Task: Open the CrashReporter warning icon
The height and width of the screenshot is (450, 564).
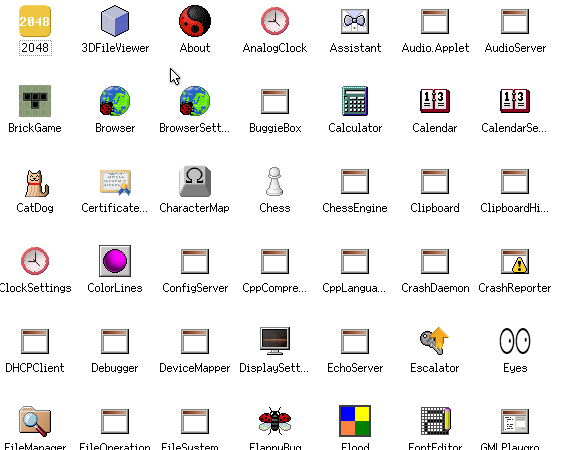Action: point(515,261)
